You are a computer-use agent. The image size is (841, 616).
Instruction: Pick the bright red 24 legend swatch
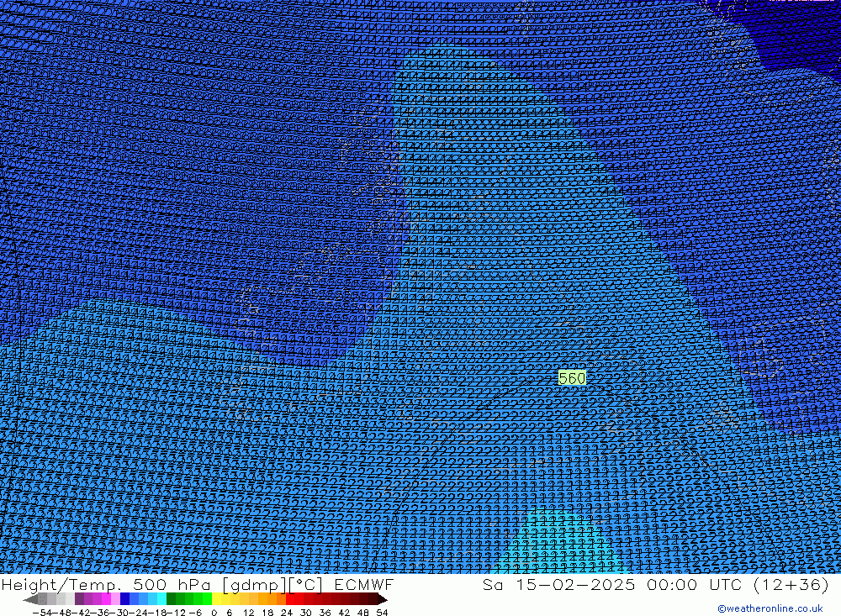coord(290,599)
